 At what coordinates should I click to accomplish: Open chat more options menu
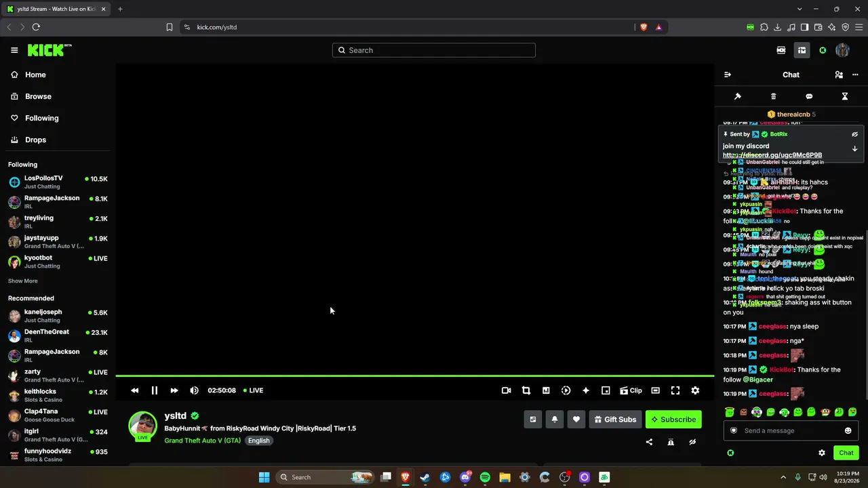[x=855, y=75]
